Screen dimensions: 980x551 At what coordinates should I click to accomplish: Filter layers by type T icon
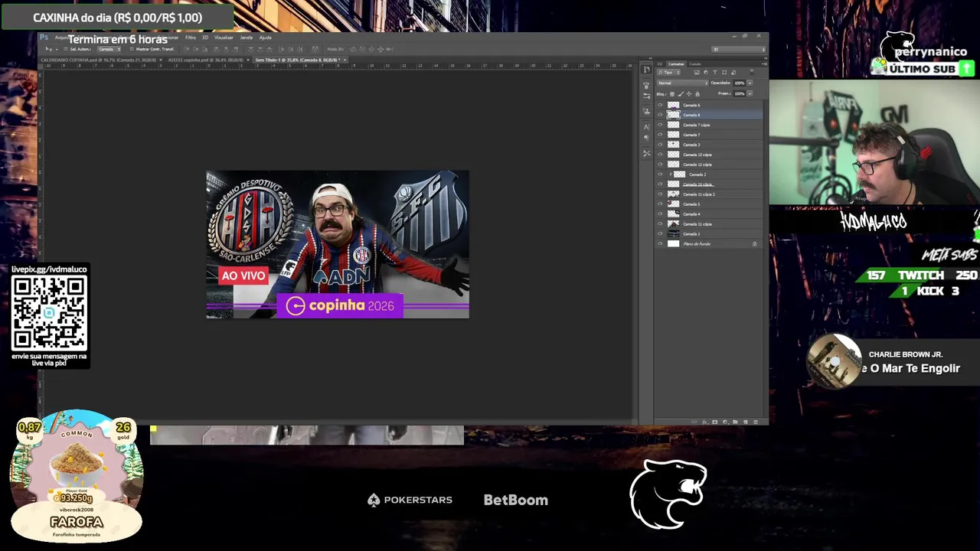click(x=715, y=72)
